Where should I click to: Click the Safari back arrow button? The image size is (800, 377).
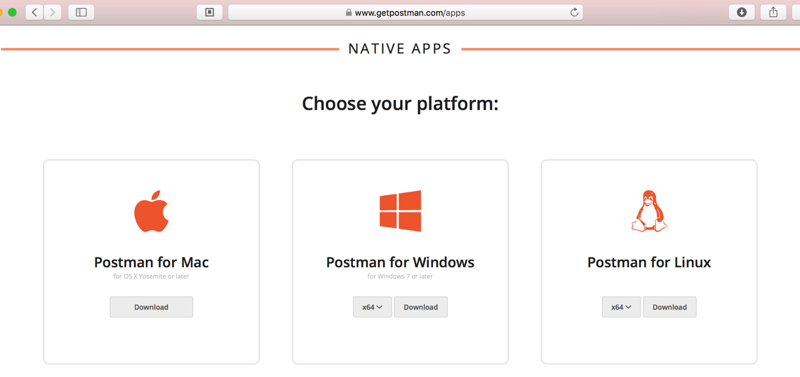pos(34,12)
